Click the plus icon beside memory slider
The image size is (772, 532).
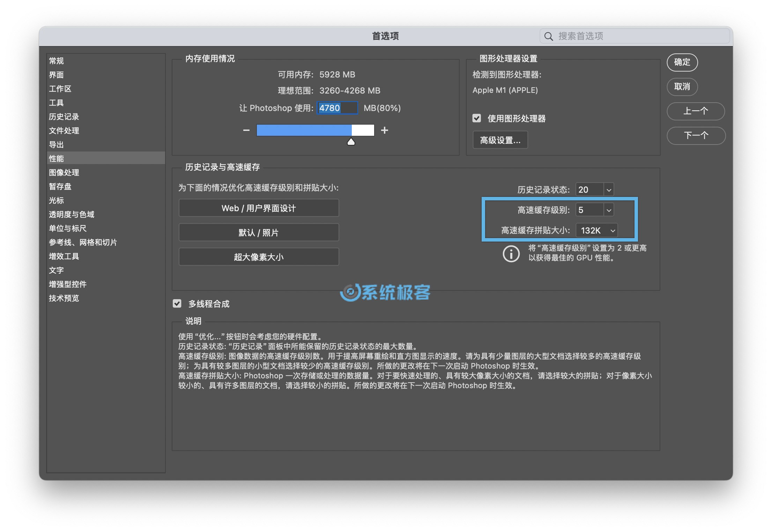coord(384,130)
